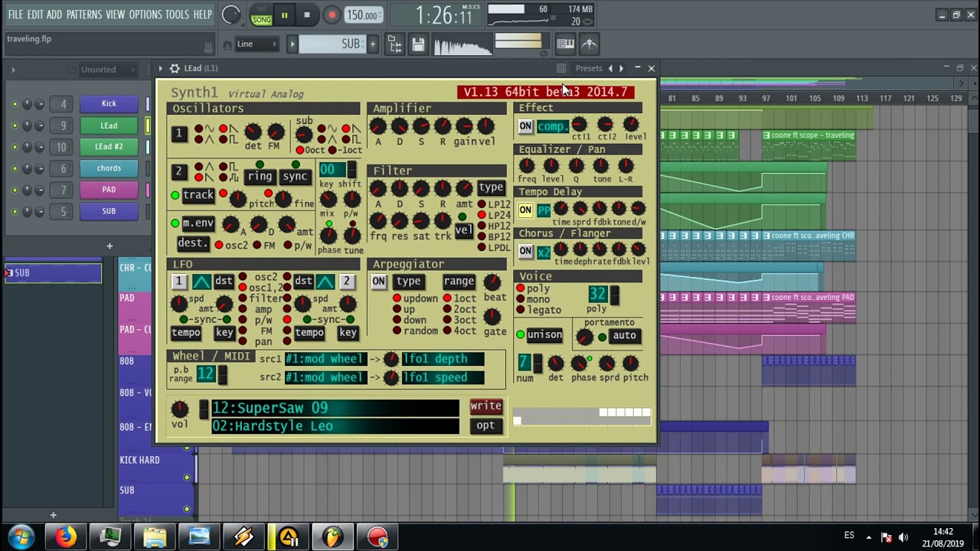Click the track button in Oscillators
The width and height of the screenshot is (980, 551).
tap(198, 195)
